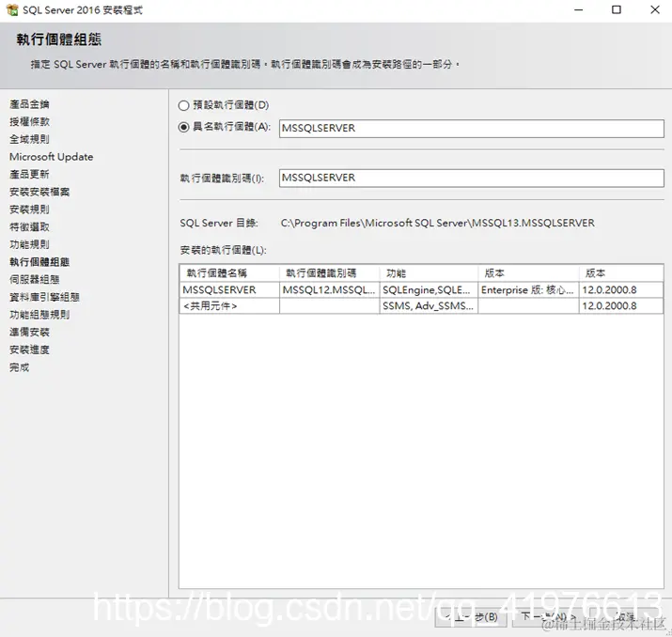
Task: Select 準備安裝 step in sidebar
Action: (29, 333)
